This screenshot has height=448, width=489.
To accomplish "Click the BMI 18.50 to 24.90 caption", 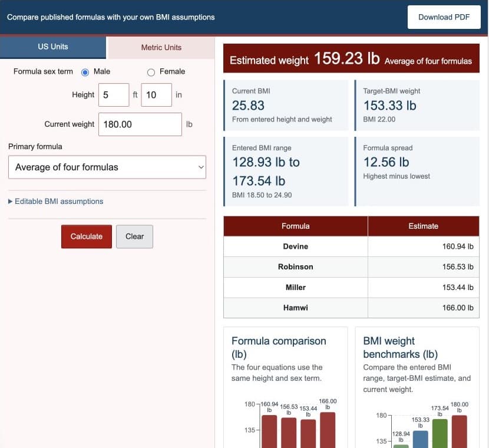I will pyautogui.click(x=262, y=195).
